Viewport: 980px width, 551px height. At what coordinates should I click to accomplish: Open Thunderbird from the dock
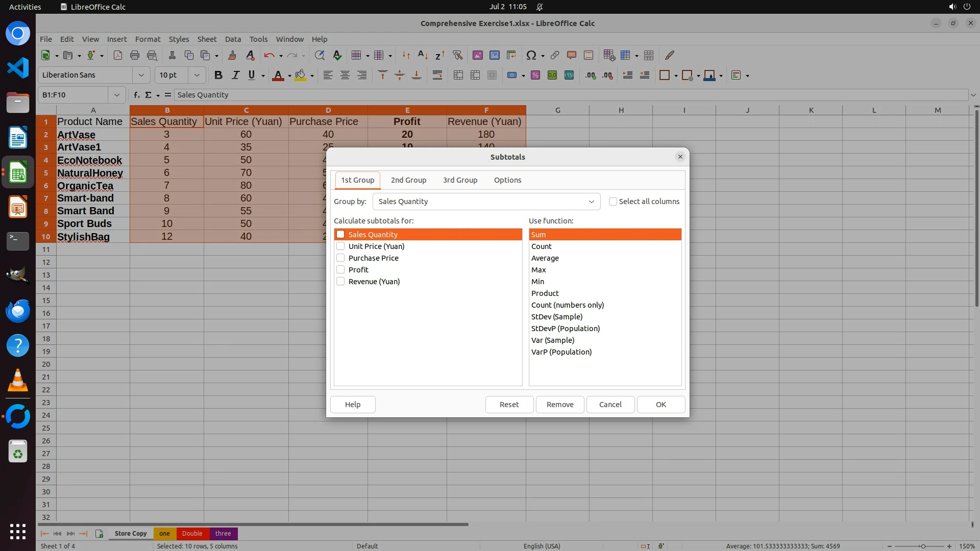tap(18, 311)
